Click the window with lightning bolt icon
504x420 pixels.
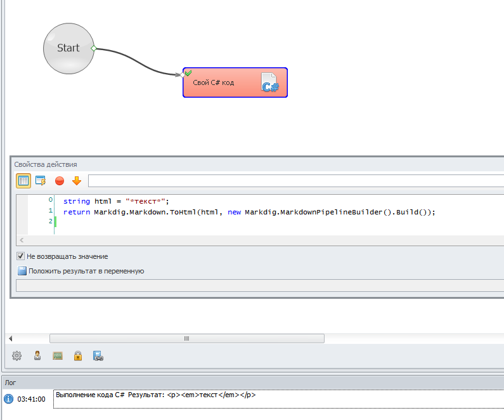(41, 181)
